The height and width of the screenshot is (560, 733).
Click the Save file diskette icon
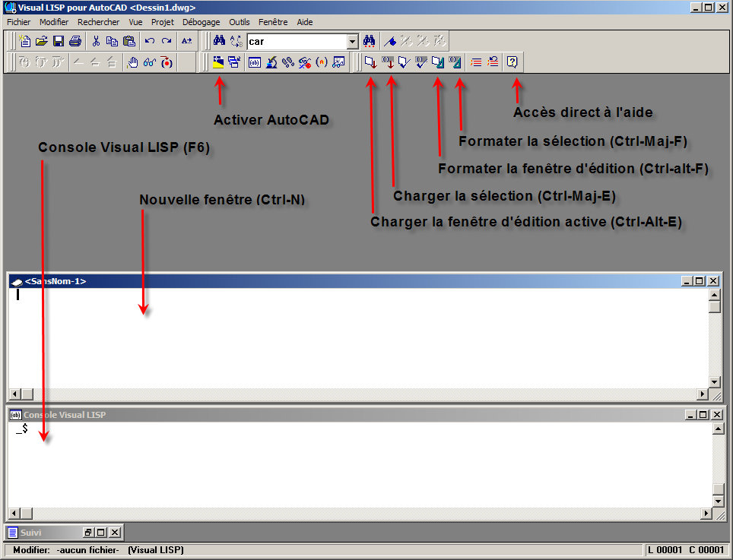(59, 41)
